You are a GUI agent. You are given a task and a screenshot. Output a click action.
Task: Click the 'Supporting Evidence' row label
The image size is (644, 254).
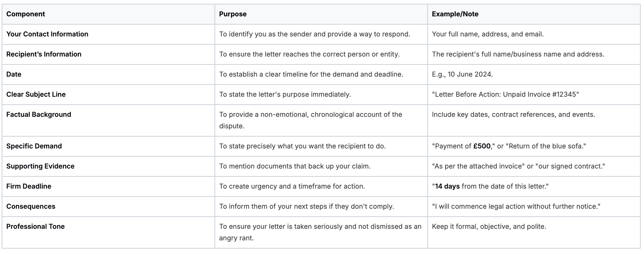pyautogui.click(x=40, y=166)
